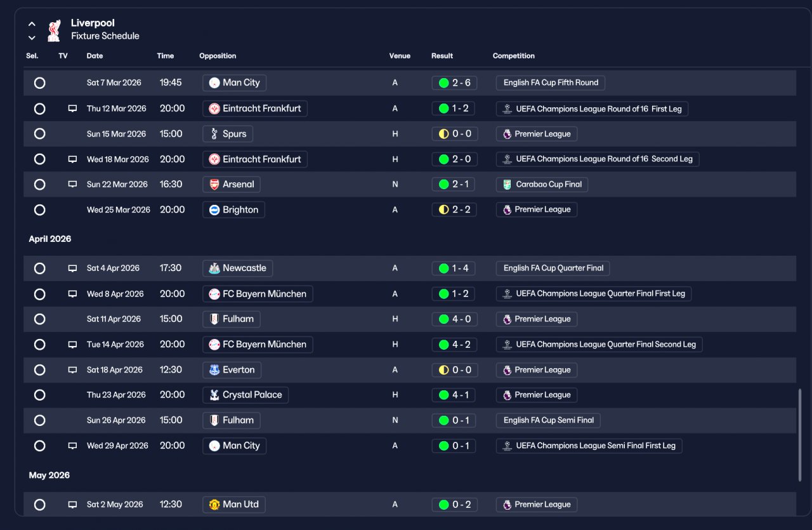The image size is (812, 530).
Task: Click the Brighton club badge icon
Action: [x=214, y=210]
